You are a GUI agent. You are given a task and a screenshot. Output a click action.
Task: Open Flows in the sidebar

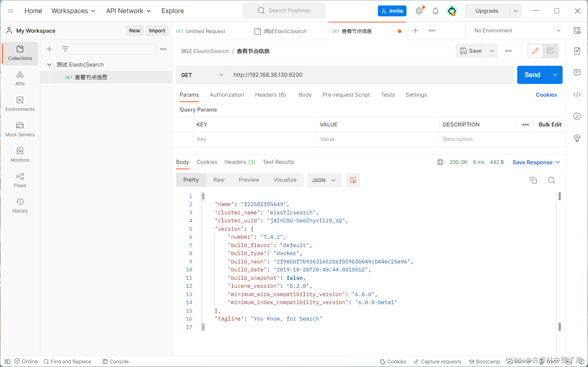pos(20,181)
